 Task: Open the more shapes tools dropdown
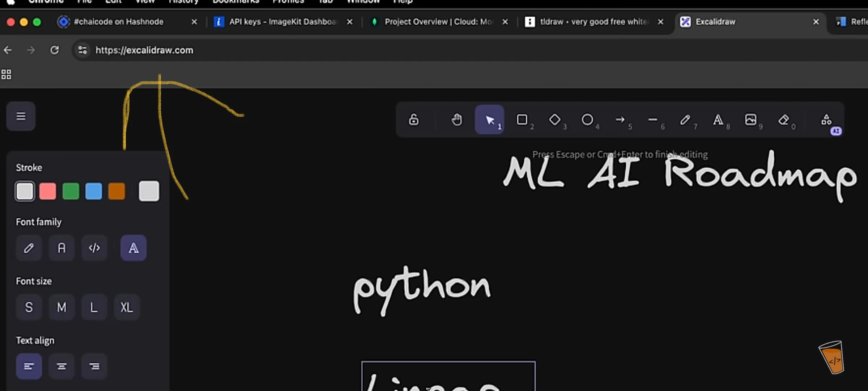tap(826, 120)
